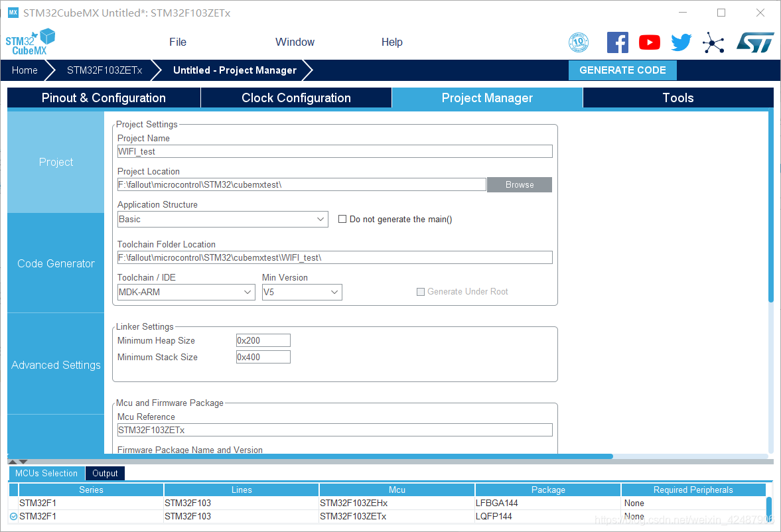The height and width of the screenshot is (532, 781).
Task: Sort by Series column header
Action: 91,490
